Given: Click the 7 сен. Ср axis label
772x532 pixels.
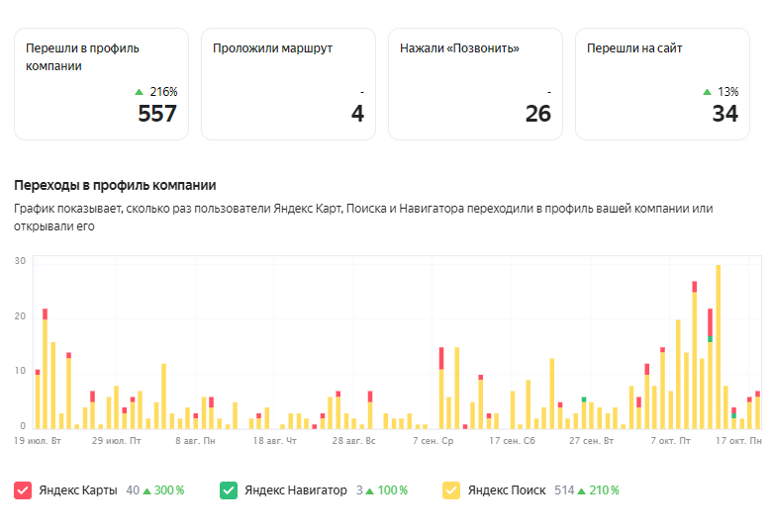Looking at the screenshot, I should (433, 441).
